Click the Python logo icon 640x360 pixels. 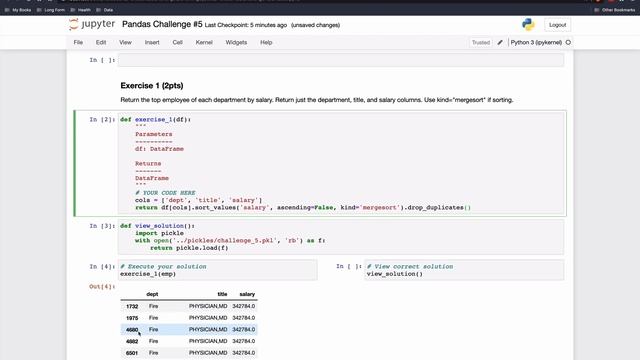pyautogui.click(x=528, y=24)
